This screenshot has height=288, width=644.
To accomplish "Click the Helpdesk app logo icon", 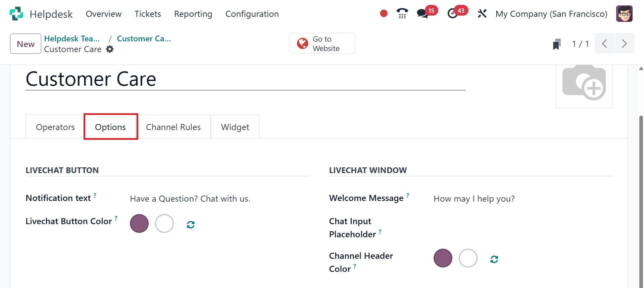I will (16, 14).
